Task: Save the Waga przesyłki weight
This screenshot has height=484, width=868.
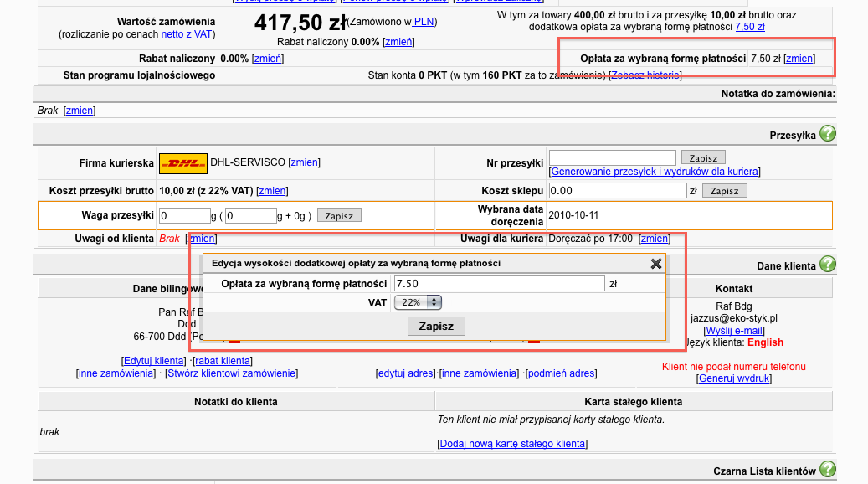Action: [x=339, y=215]
